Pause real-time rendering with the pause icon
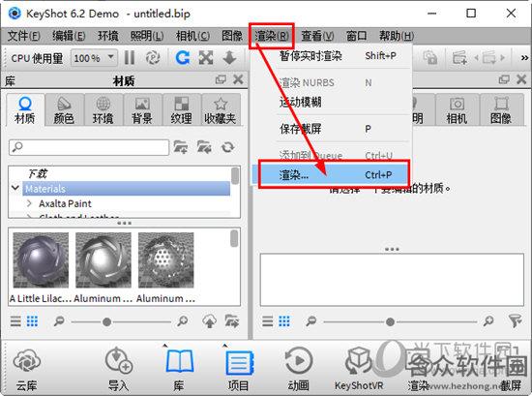 (130, 58)
